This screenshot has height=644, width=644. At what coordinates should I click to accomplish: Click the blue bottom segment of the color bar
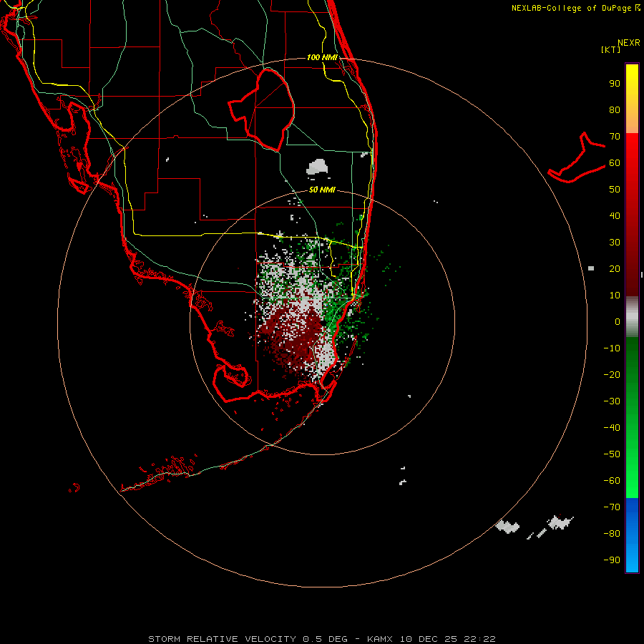coord(632,535)
